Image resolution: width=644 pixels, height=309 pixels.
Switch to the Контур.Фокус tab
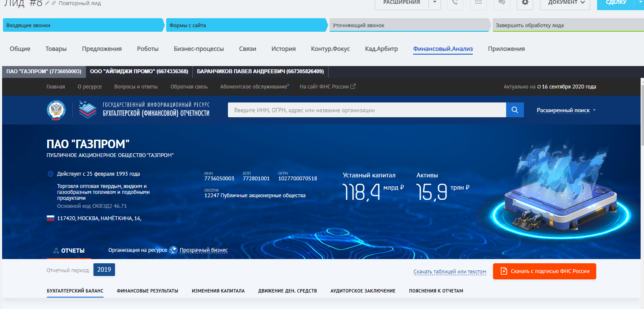[x=330, y=49]
